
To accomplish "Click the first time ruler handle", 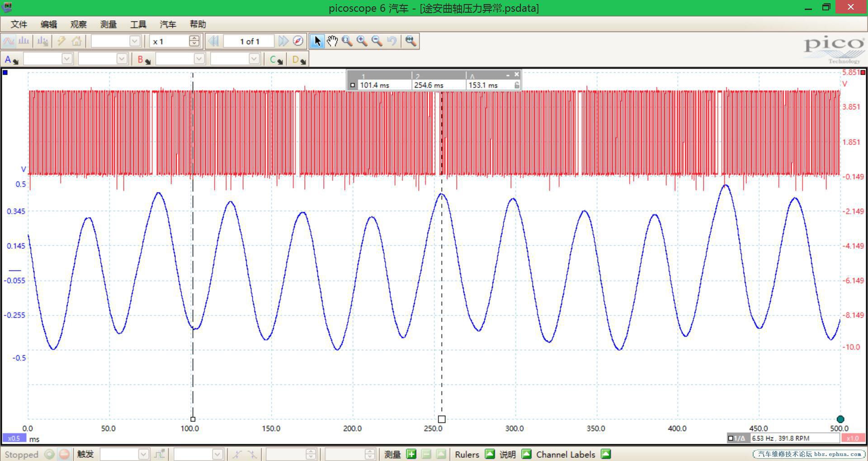I will coord(193,419).
